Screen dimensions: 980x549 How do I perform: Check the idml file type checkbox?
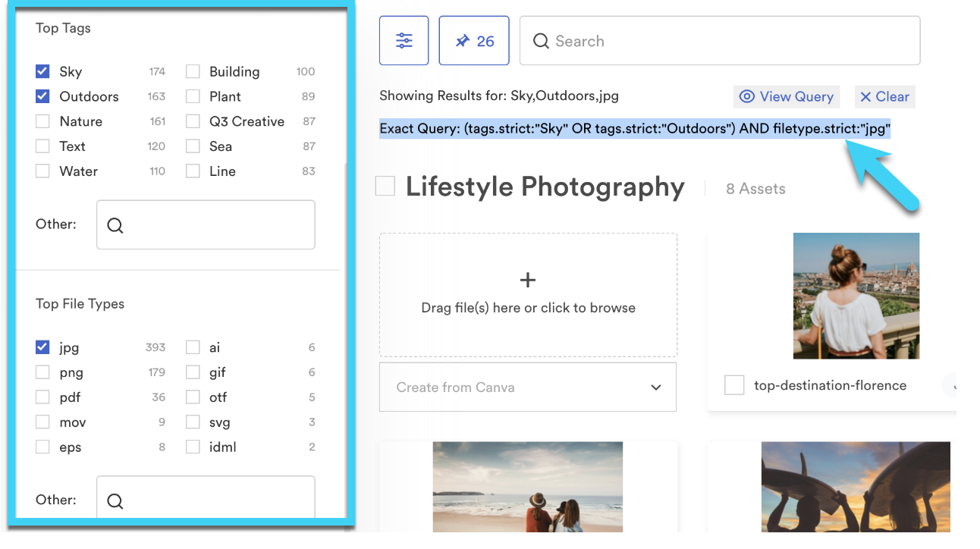click(193, 447)
